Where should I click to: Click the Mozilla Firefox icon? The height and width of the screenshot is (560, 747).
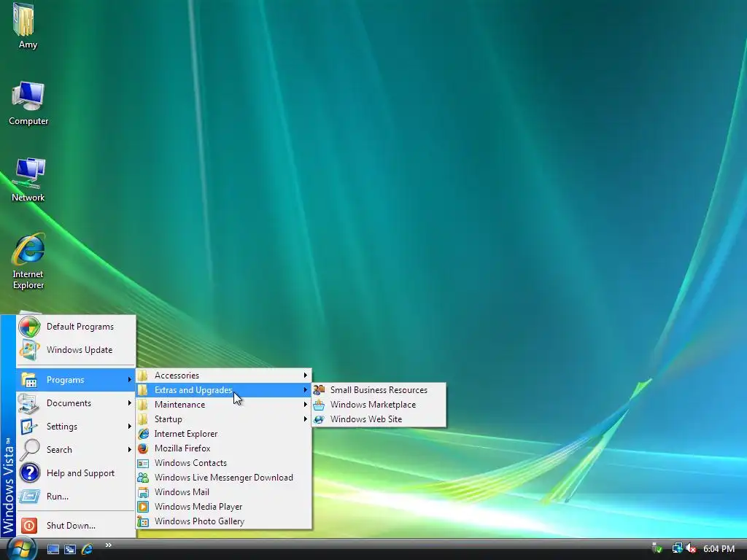(143, 448)
